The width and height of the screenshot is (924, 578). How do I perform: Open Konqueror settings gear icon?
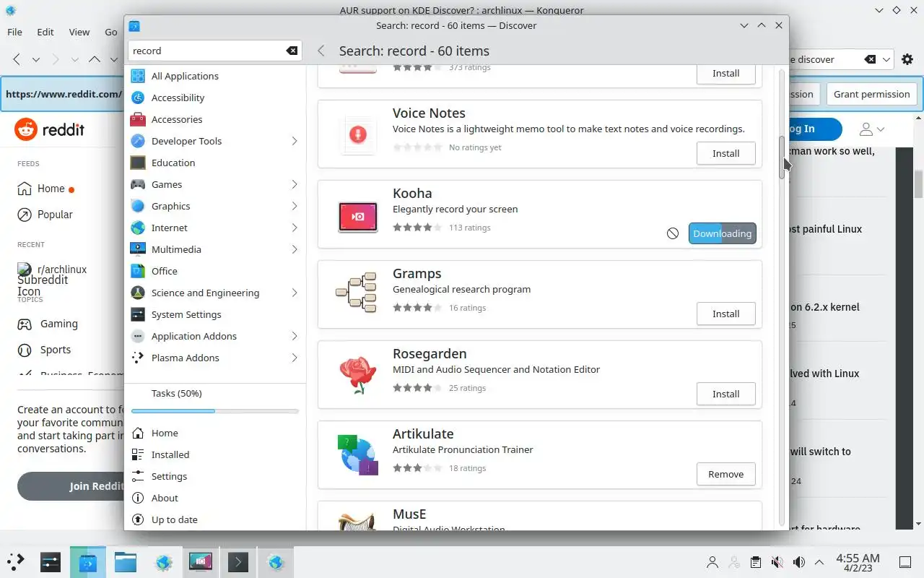point(907,59)
